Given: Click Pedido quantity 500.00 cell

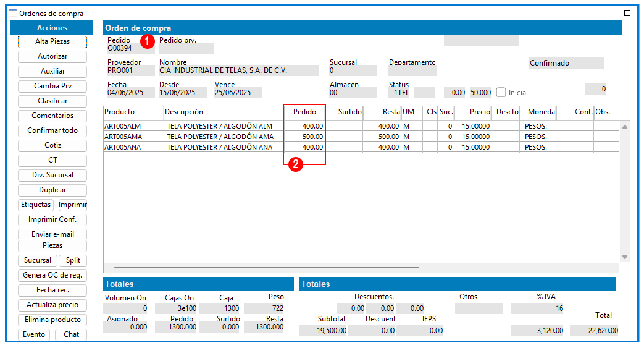Looking at the screenshot, I should tap(305, 137).
